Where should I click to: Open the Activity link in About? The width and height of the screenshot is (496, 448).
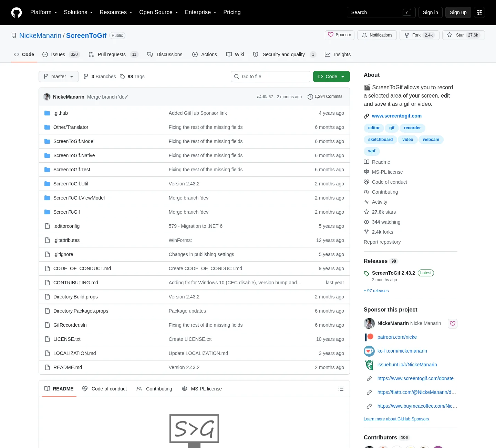[x=375, y=202]
